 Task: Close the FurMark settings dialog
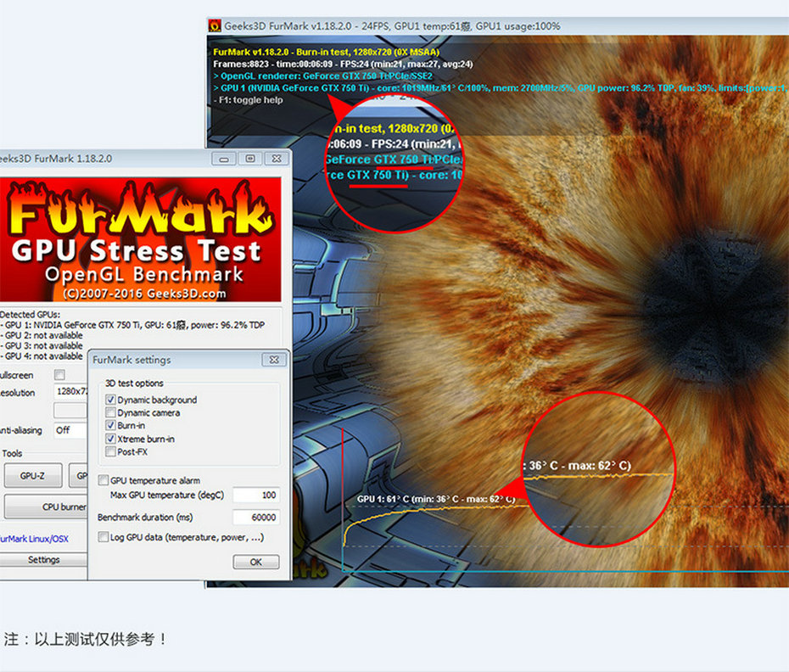pyautogui.click(x=274, y=360)
